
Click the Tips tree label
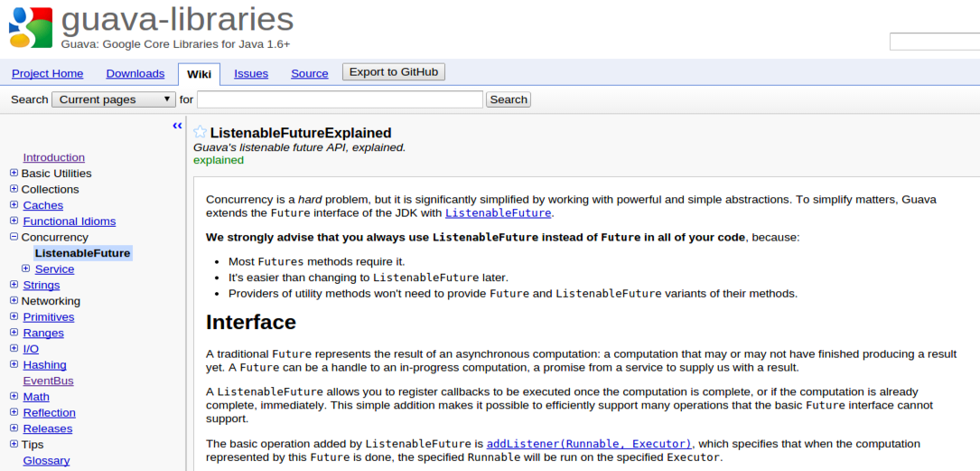point(33,445)
